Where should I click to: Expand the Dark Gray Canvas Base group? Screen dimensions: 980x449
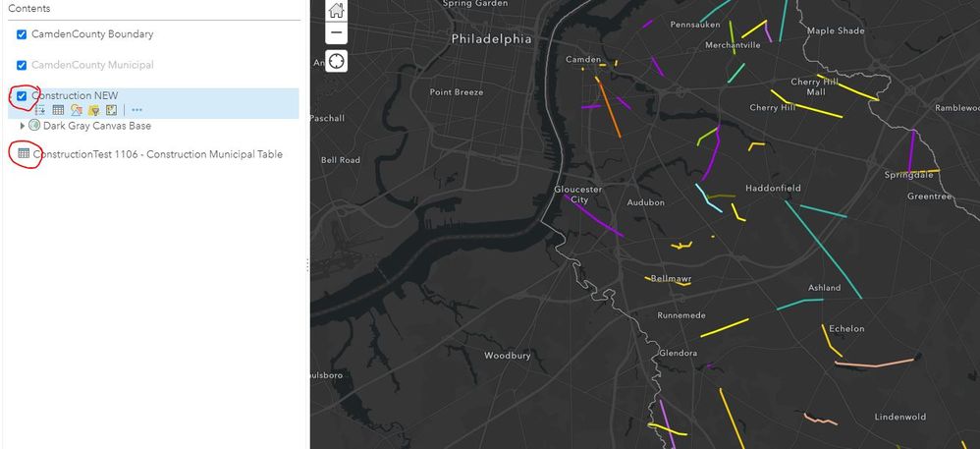click(23, 126)
